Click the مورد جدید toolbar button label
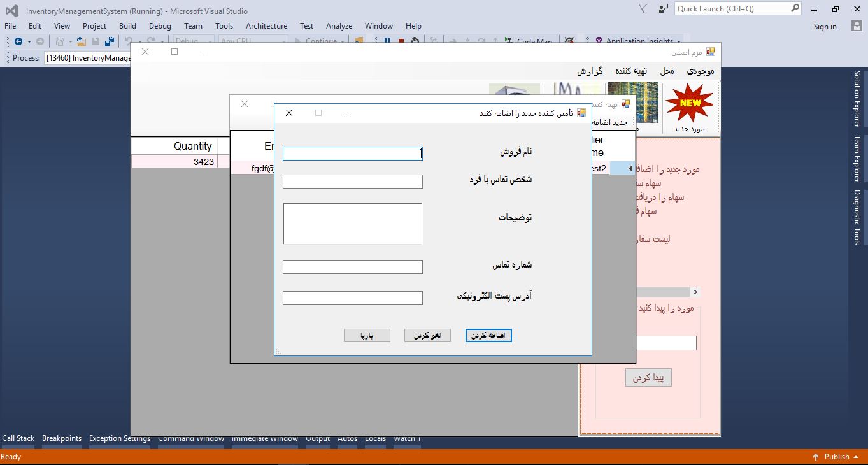The height and width of the screenshot is (465, 868). click(x=690, y=129)
